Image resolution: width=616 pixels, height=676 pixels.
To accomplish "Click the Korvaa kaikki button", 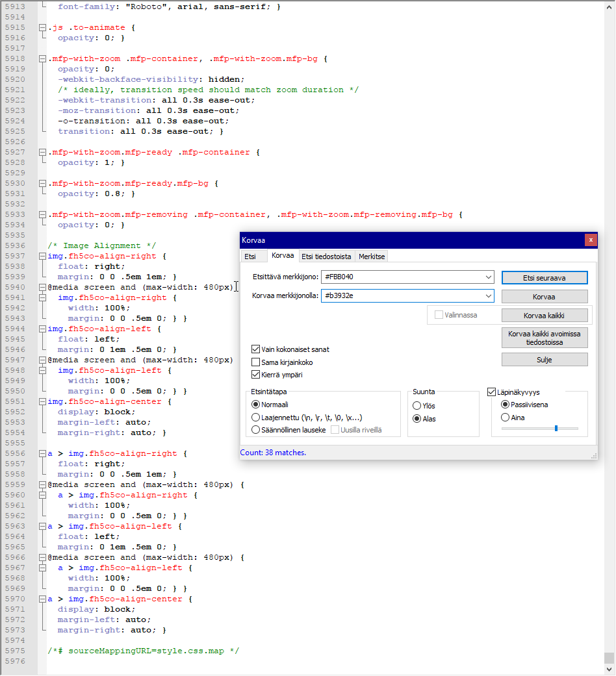I will point(545,316).
